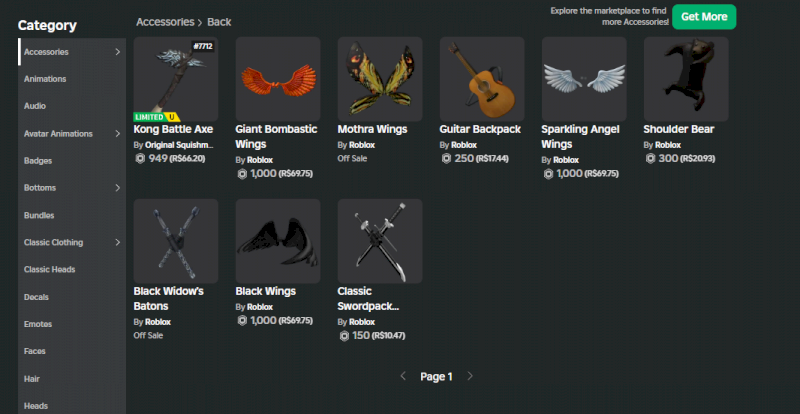Select the Bundles category
The image size is (800, 414).
click(39, 215)
